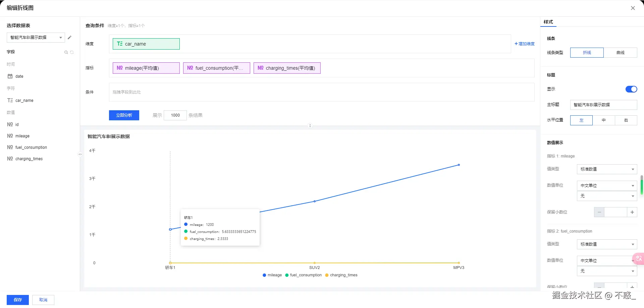Select 曲线 line type

621,53
